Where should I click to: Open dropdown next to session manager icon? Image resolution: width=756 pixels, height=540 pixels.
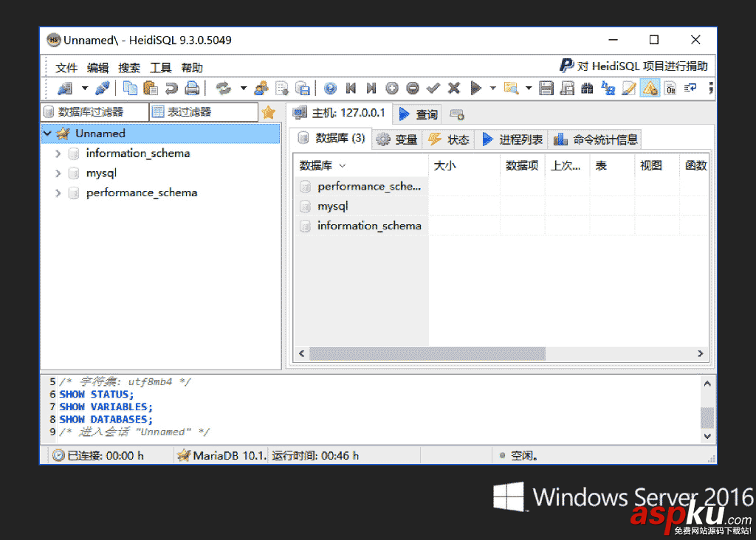[85, 88]
